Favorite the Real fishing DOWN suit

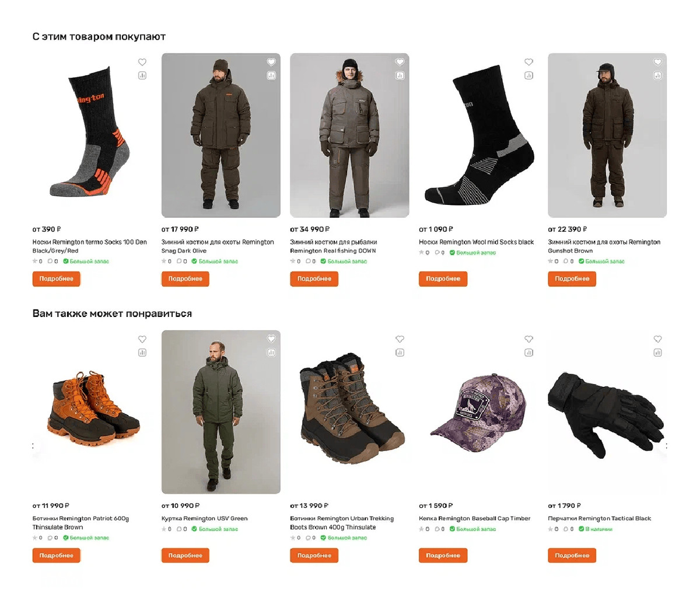(400, 62)
